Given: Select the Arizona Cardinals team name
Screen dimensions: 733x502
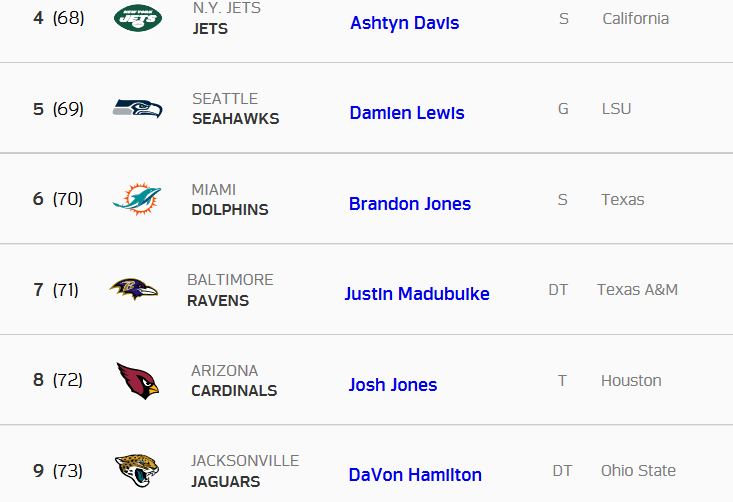Looking at the screenshot, I should pos(234,380).
